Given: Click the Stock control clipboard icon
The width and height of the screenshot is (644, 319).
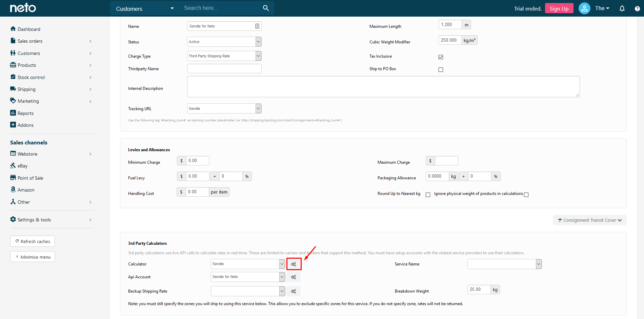Looking at the screenshot, I should 13,77.
